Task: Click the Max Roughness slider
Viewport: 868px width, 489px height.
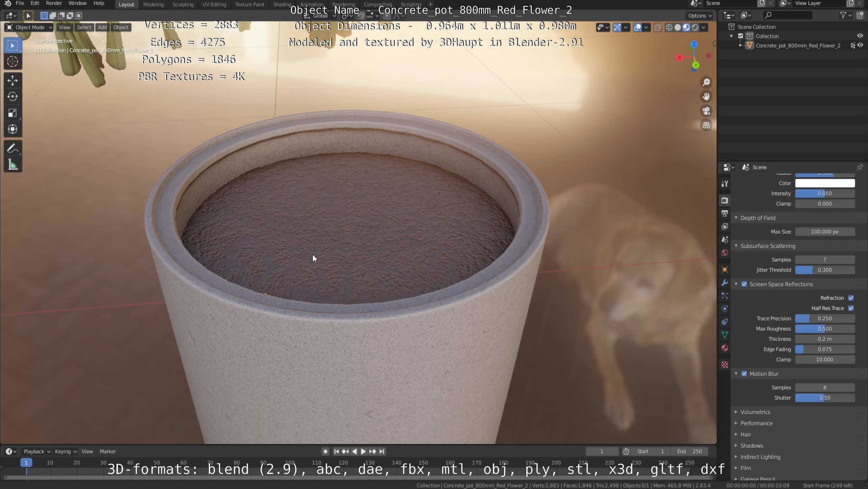Action: click(825, 329)
